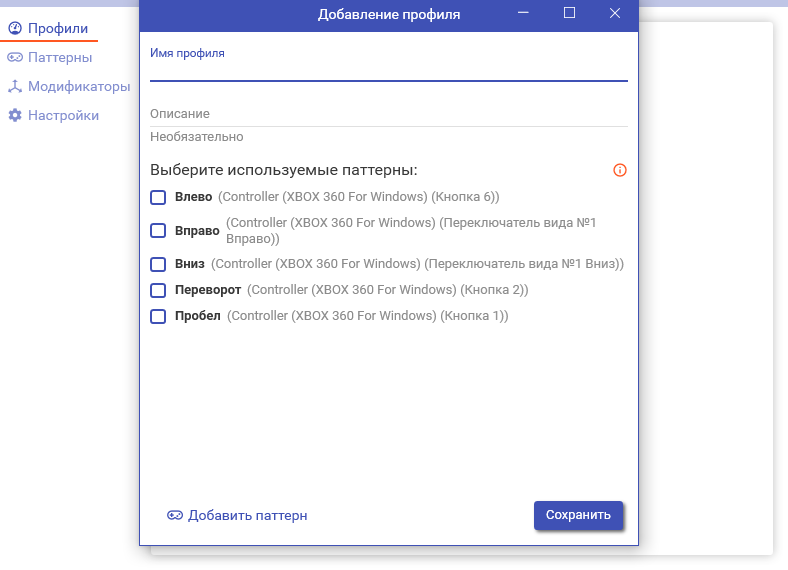Screen dimensions: 788x570
Task: Click the orange info icon beside patterns heading
Action: (x=619, y=170)
